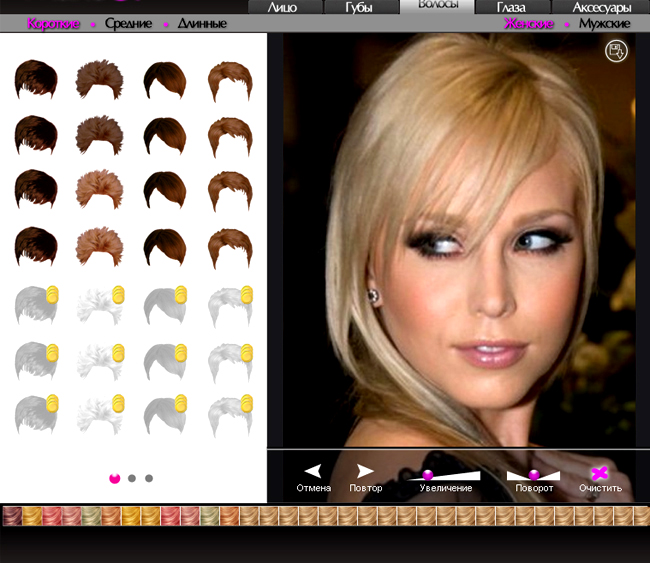The image size is (650, 563).
Task: Select locked parted grey hairstyle, sixth row
Action: (230, 363)
